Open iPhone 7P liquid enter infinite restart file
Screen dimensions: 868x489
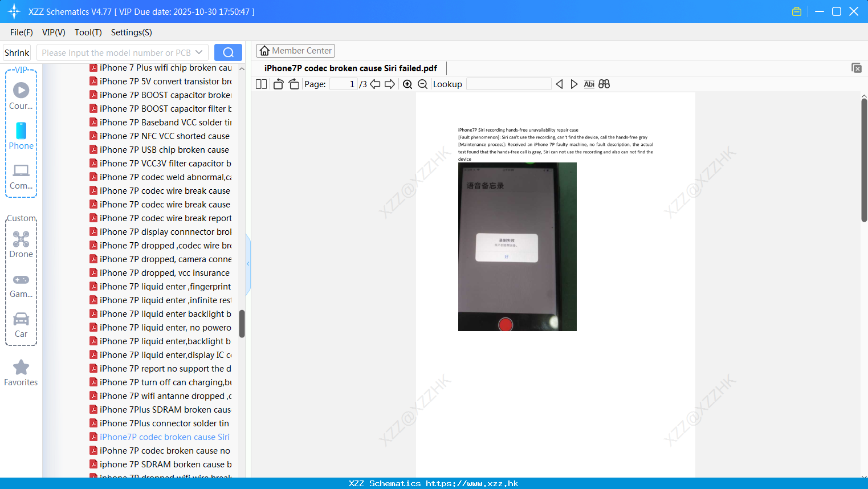coord(161,300)
